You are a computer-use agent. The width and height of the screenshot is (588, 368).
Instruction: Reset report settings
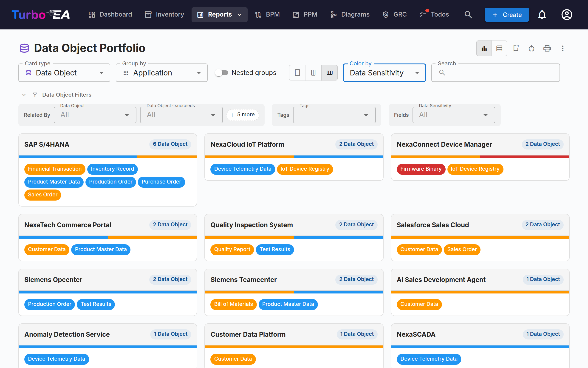[531, 49]
